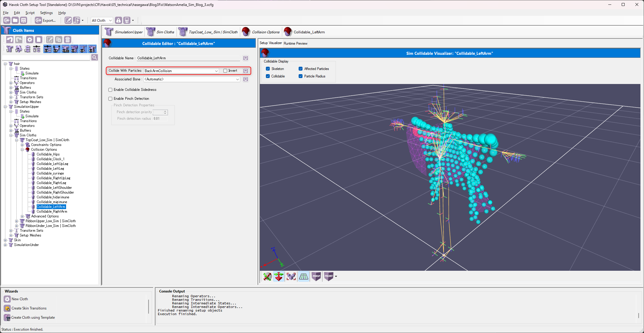Click the undo arrow in Cloth Items
This screenshot has height=333, width=644.
(x=10, y=40)
